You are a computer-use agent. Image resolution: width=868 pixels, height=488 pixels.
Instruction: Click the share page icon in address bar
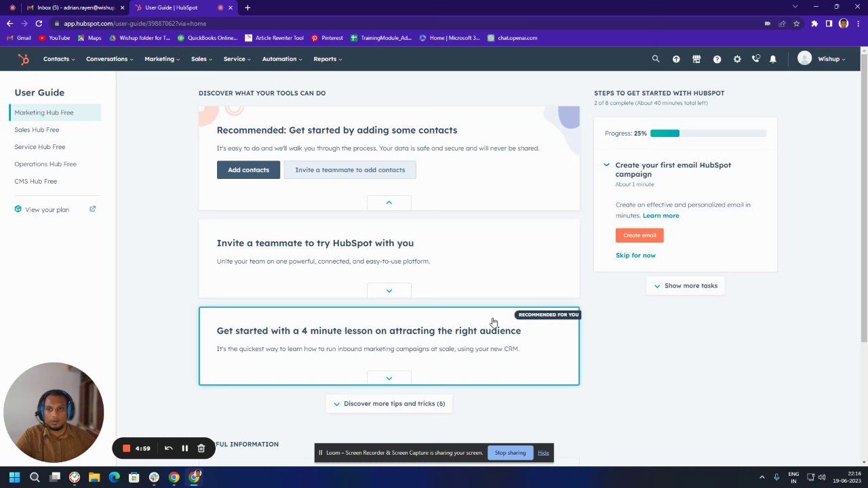click(782, 23)
